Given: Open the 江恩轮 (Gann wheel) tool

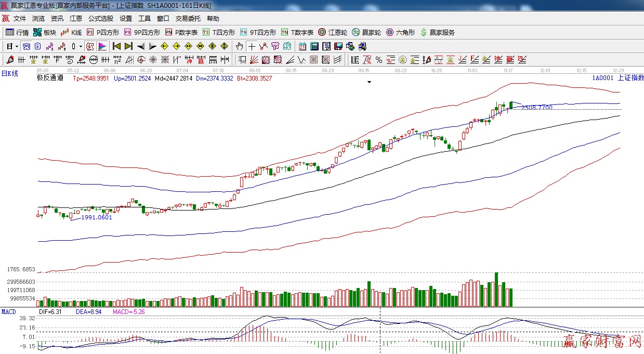Looking at the screenshot, I should [x=333, y=32].
